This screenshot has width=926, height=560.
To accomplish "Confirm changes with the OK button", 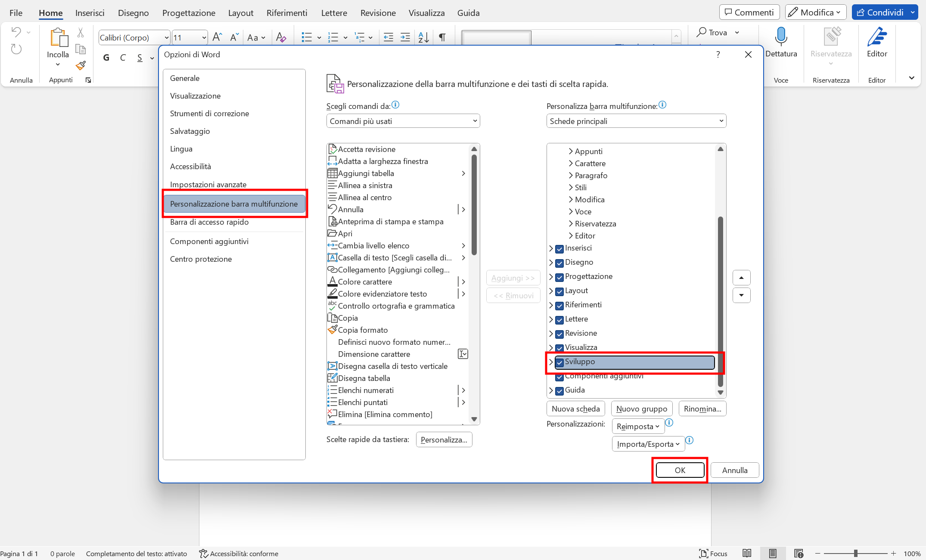I will [x=680, y=470].
